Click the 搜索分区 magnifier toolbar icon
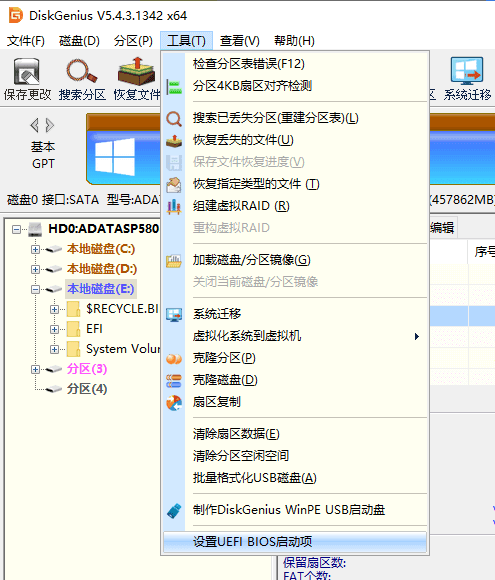This screenshot has width=495, height=580. (x=81, y=71)
